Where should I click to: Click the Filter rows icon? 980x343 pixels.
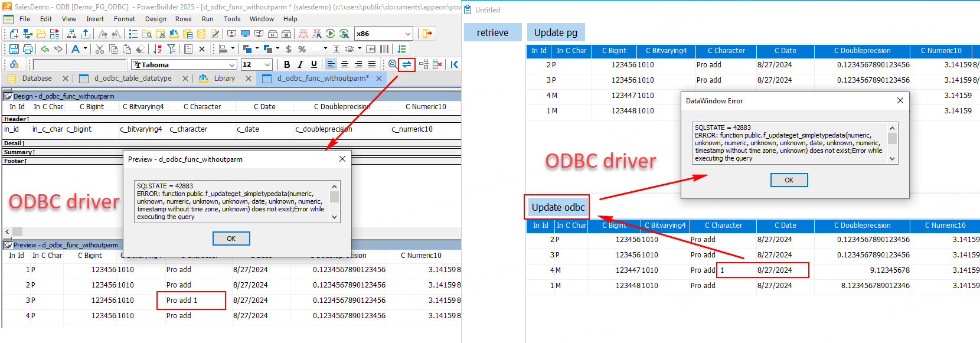click(x=171, y=49)
